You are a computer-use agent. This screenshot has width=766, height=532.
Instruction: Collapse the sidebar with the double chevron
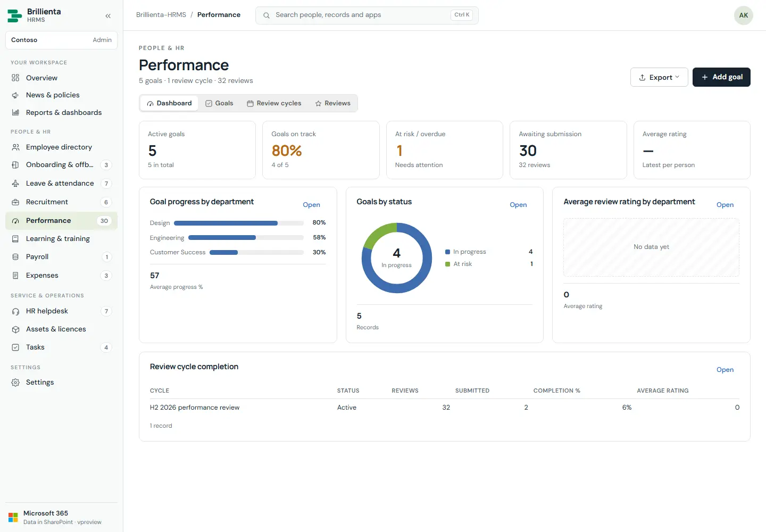[x=108, y=16]
